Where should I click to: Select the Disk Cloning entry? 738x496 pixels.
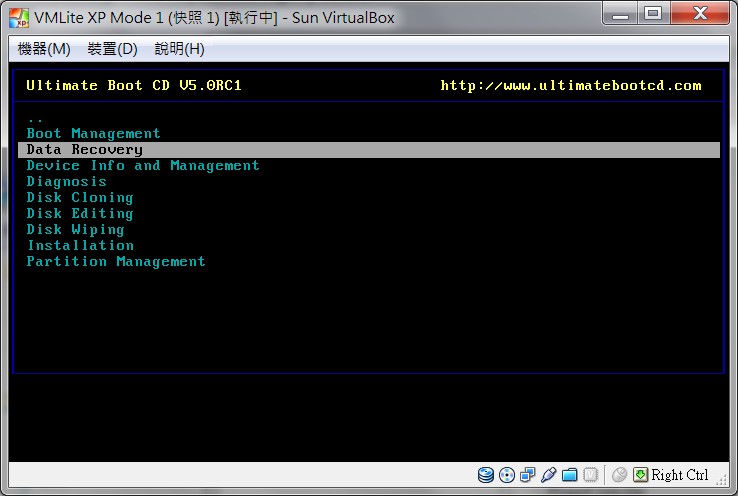[80, 198]
